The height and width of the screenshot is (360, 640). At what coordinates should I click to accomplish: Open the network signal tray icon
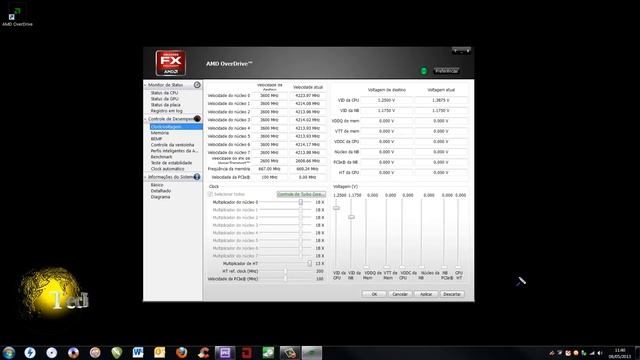592,353
